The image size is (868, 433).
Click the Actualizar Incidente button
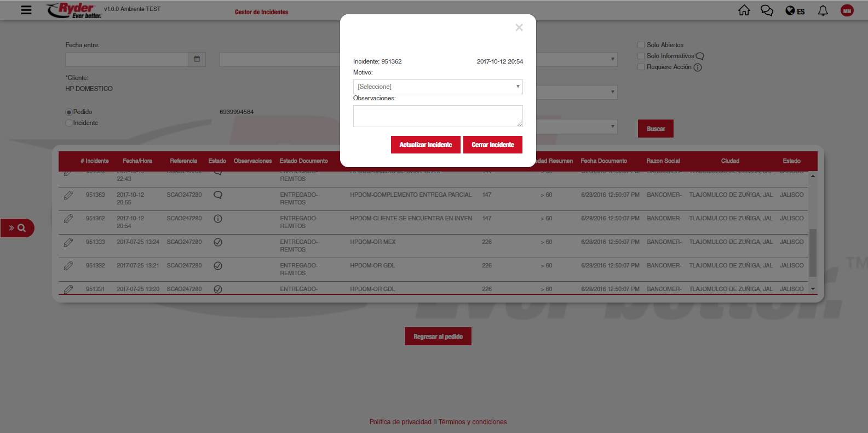426,145
